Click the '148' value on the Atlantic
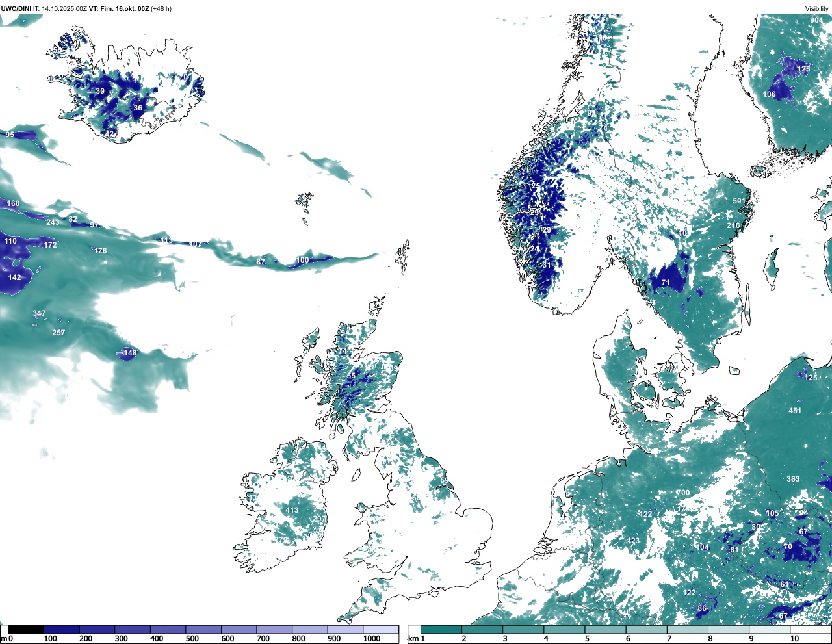 point(130,353)
